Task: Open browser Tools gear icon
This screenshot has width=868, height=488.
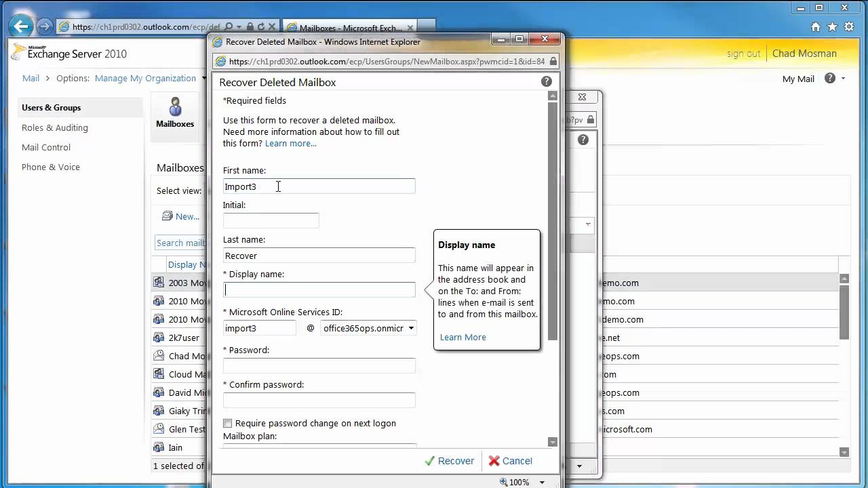Action: pyautogui.click(x=848, y=27)
